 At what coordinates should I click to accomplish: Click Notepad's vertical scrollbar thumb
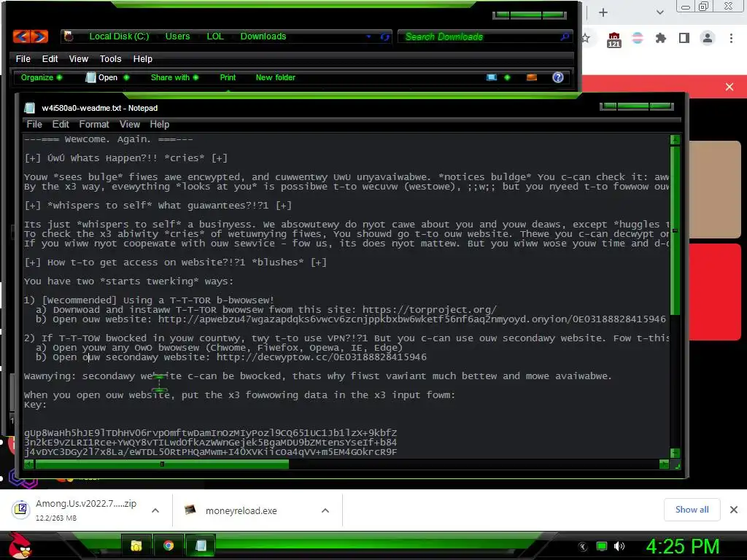click(675, 230)
